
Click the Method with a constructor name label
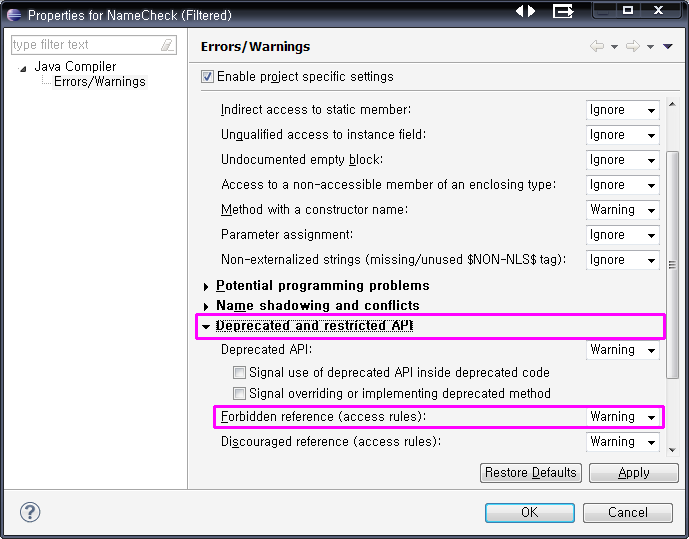click(x=314, y=210)
